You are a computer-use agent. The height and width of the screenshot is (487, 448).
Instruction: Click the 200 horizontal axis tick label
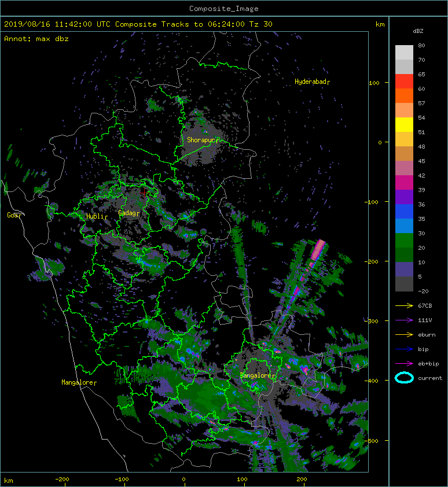[x=301, y=479]
